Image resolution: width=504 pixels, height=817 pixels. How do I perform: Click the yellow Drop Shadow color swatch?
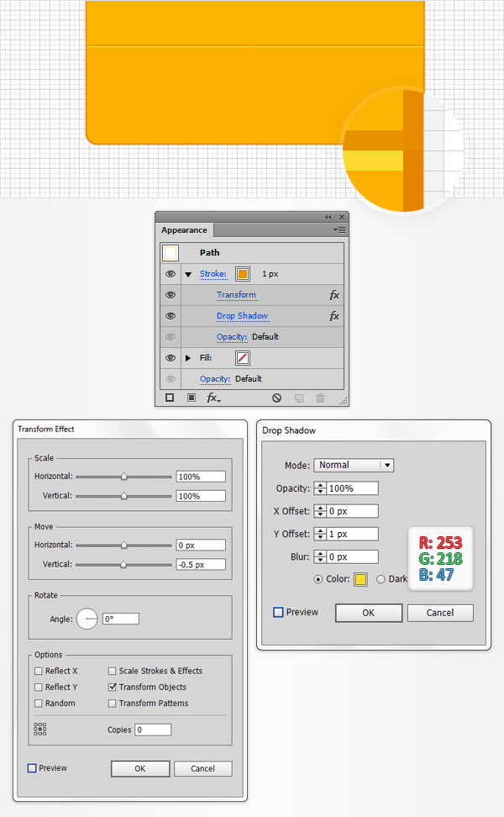pyautogui.click(x=360, y=578)
